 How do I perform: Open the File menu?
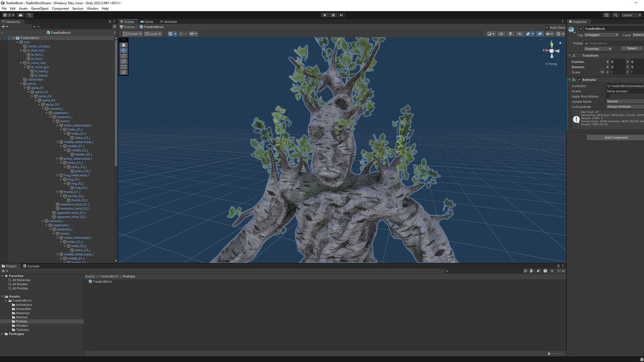click(5, 9)
